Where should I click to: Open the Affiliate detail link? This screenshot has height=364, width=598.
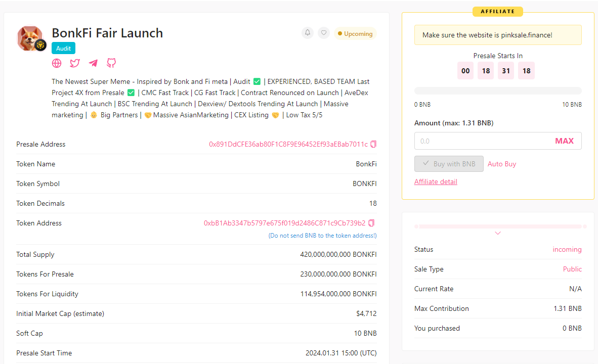tap(436, 182)
